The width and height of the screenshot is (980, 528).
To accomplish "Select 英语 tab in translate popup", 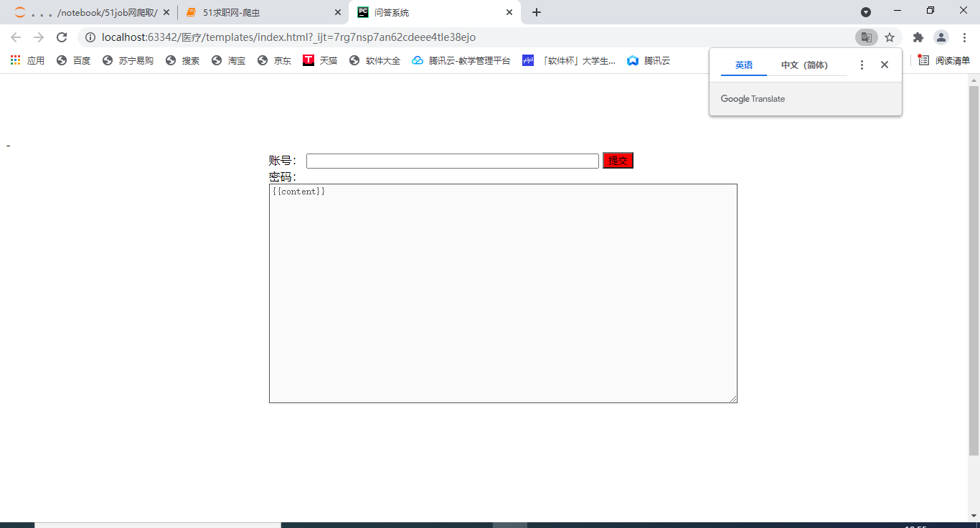I will [x=744, y=65].
